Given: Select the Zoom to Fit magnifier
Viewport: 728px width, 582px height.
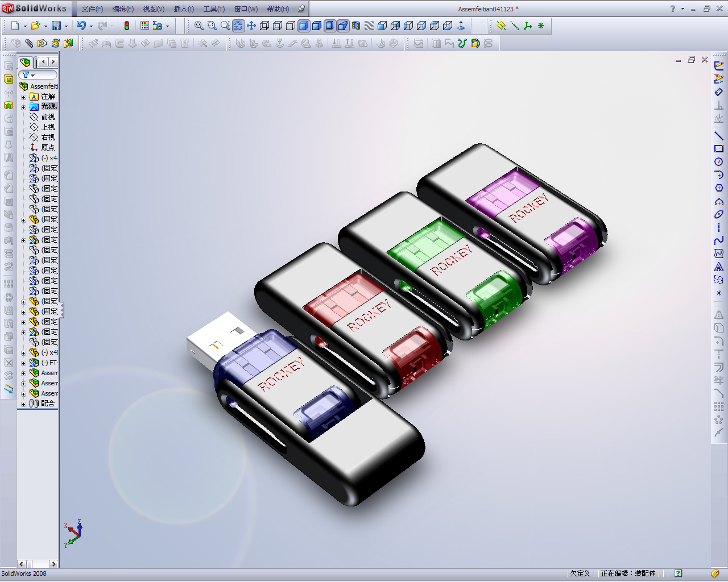Looking at the screenshot, I should (199, 26).
